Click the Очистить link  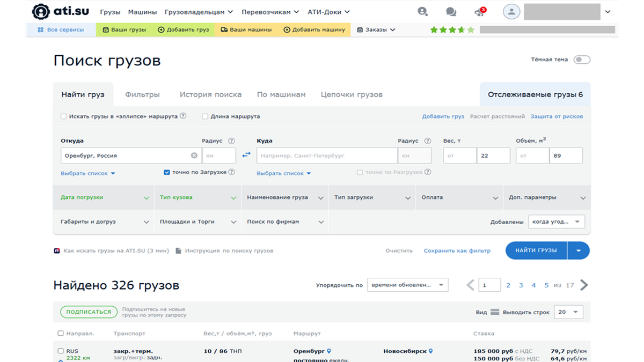399,250
